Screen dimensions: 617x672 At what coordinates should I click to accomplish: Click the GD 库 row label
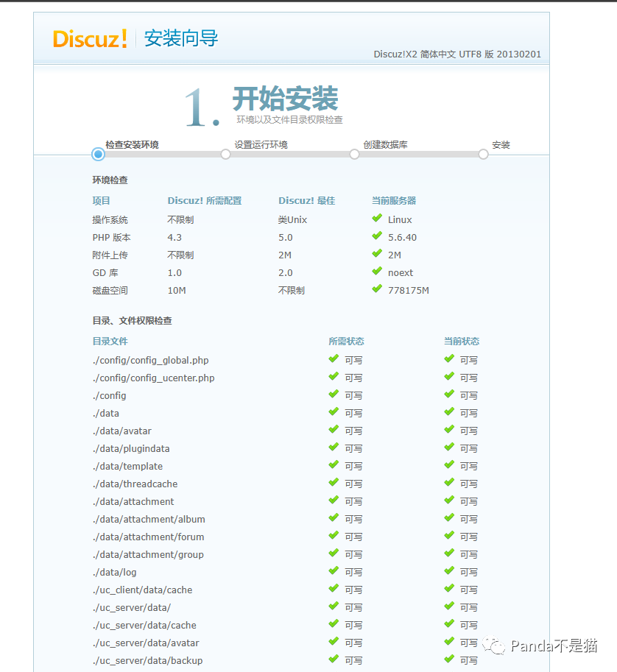pos(105,273)
